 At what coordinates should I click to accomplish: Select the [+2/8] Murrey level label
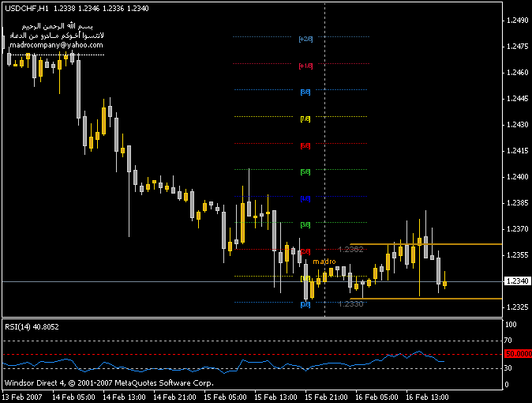pyautogui.click(x=306, y=38)
